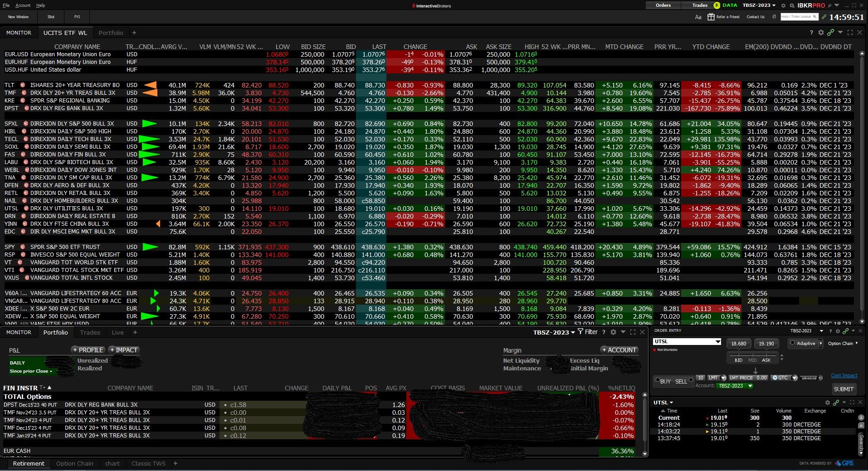
Task: Open the Since prior Close dropdown
Action: [x=31, y=371]
